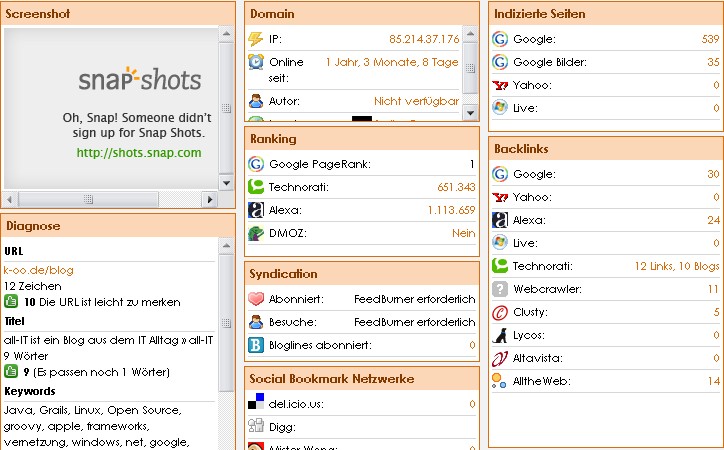Click the del.icio.us icon
Screen dimensions: 724x450
[x=256, y=401]
